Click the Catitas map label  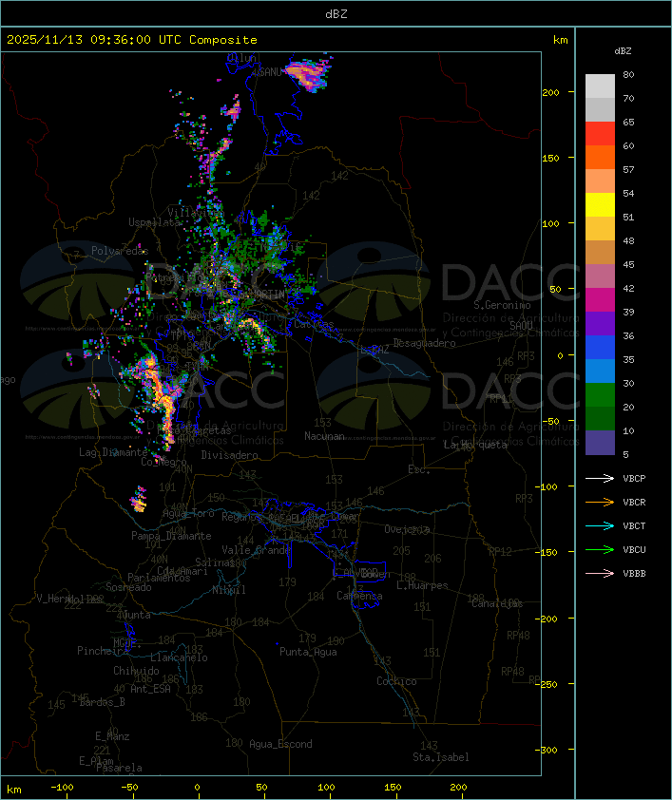pos(314,324)
